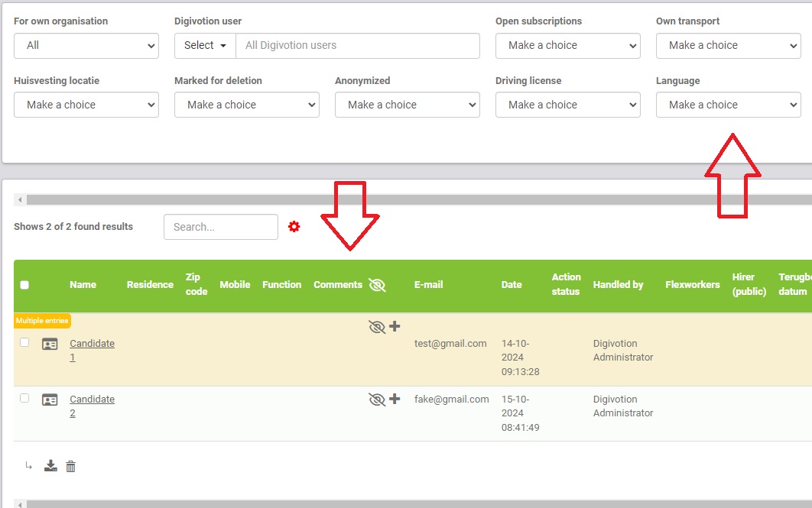Viewport: 812px width, 508px height.
Task: Open Candidate 1 profile card icon
Action: coord(50,344)
